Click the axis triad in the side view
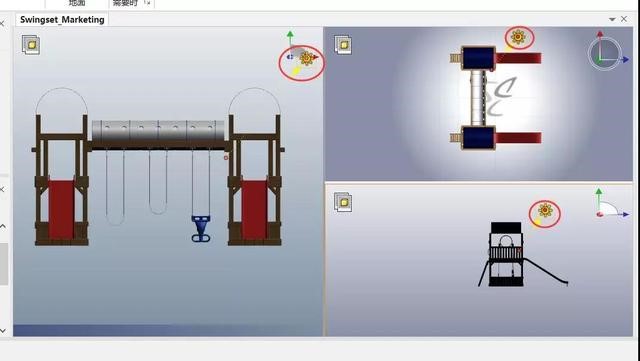Viewport: 640px width, 361px height. coord(612,203)
